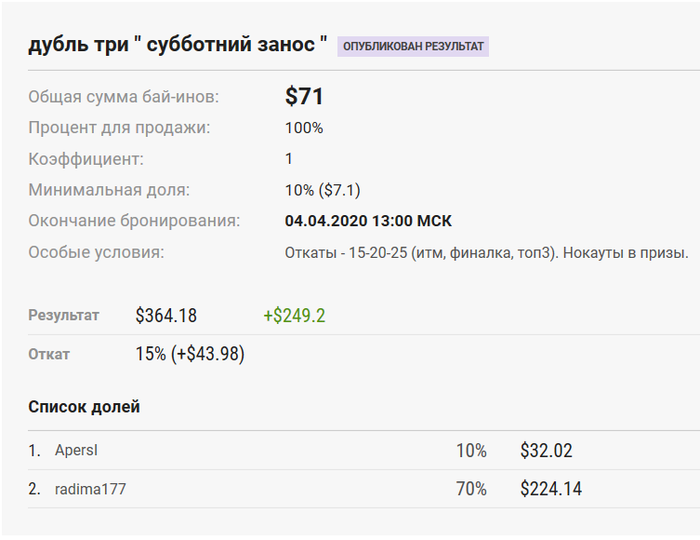Click the 'ОПУБЛИКОВАН РЕЗУЛЬТАТ' status badge
Image resolution: width=700 pixels, height=540 pixels.
click(413, 46)
